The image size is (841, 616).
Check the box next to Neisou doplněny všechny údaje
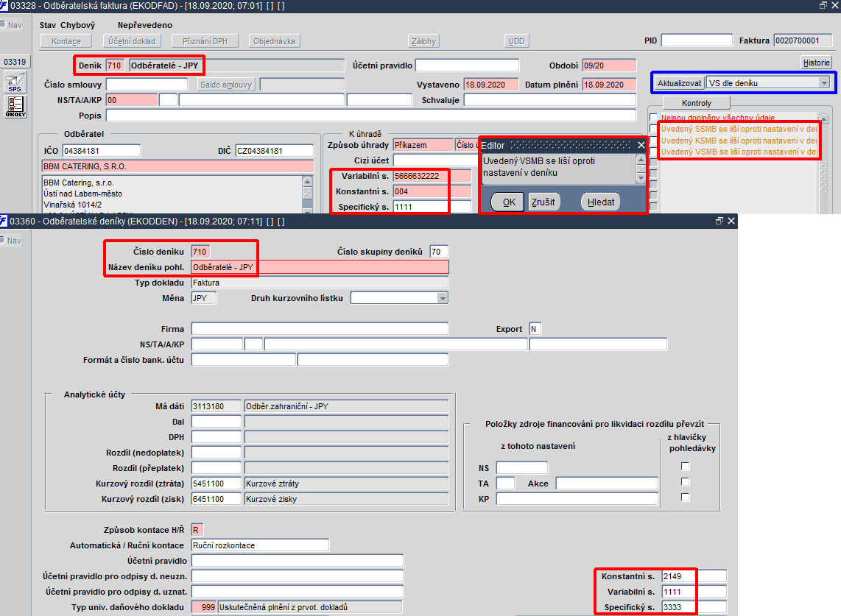pos(653,118)
